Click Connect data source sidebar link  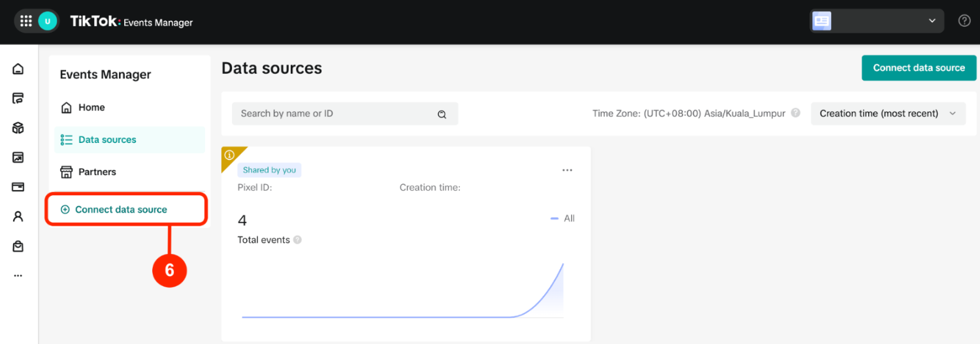coord(121,210)
